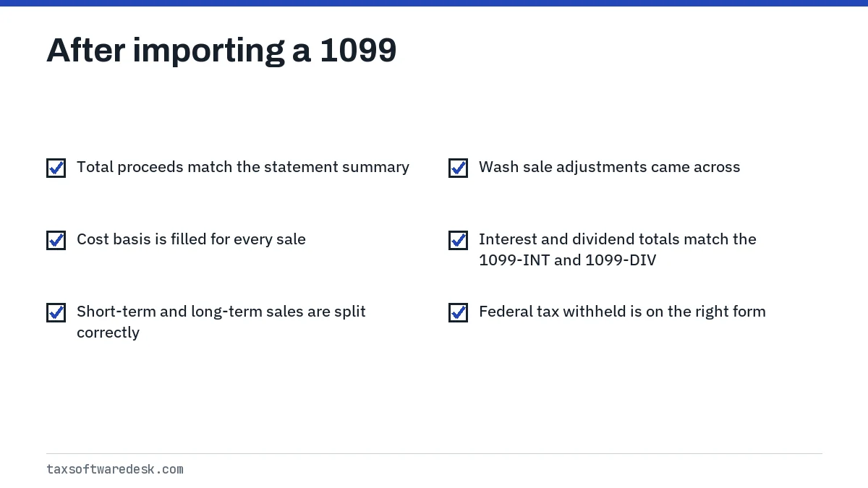Click the word 'correctly' under short-term item
The image size is (868, 488).
pos(108,333)
